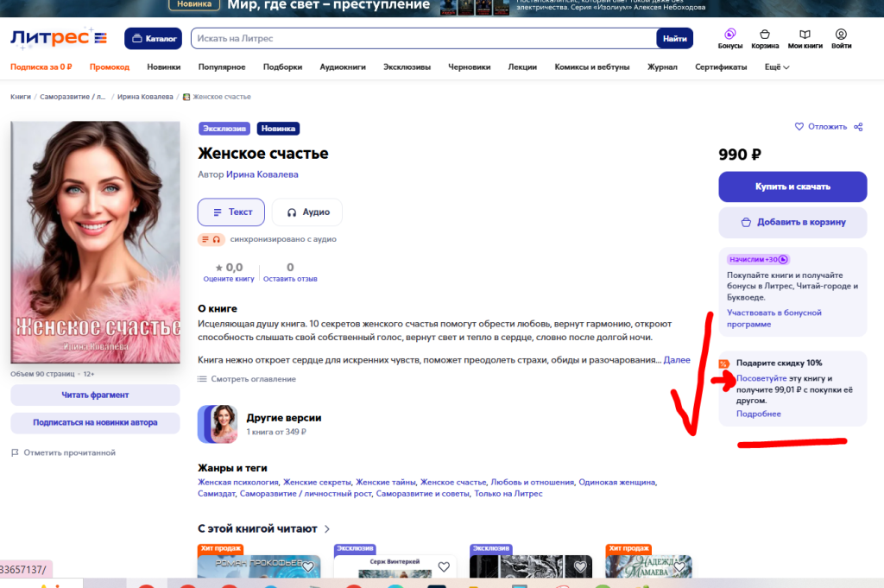Expand the Ещё menu dropdown
Image resolution: width=884 pixels, height=588 pixels.
777,67
